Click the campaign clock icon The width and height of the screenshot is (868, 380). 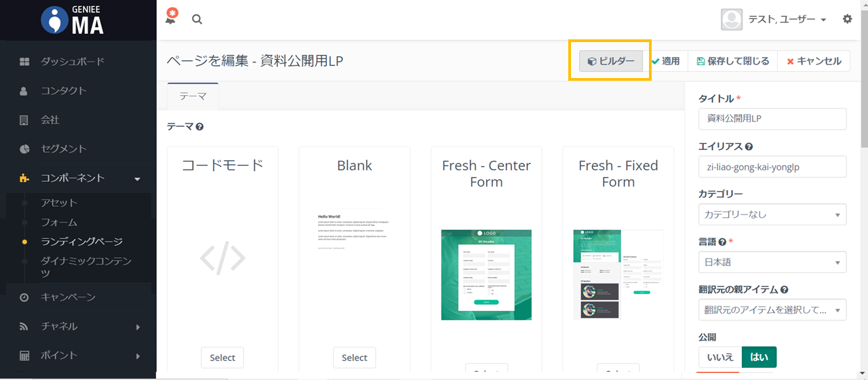pos(24,297)
